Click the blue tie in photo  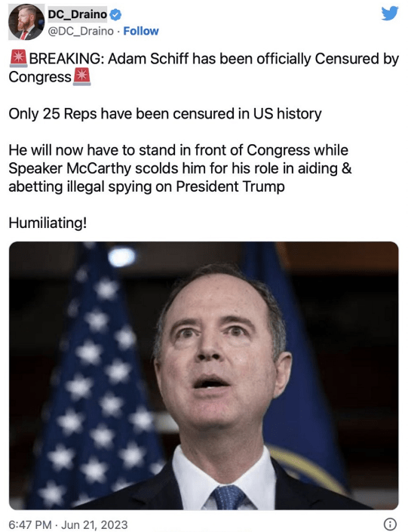pyautogui.click(x=228, y=498)
